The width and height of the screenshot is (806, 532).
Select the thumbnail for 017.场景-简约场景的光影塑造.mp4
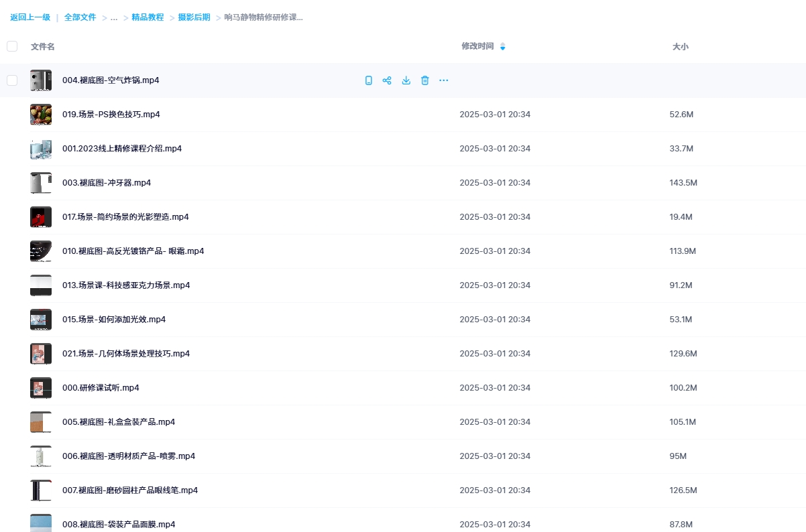(x=41, y=217)
